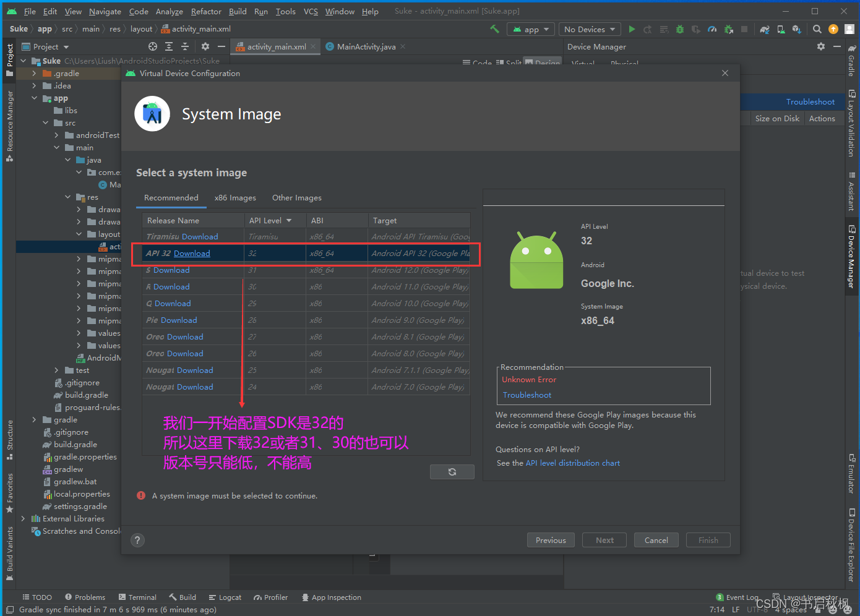Expand the test folder node
860x616 pixels.
tap(57, 370)
